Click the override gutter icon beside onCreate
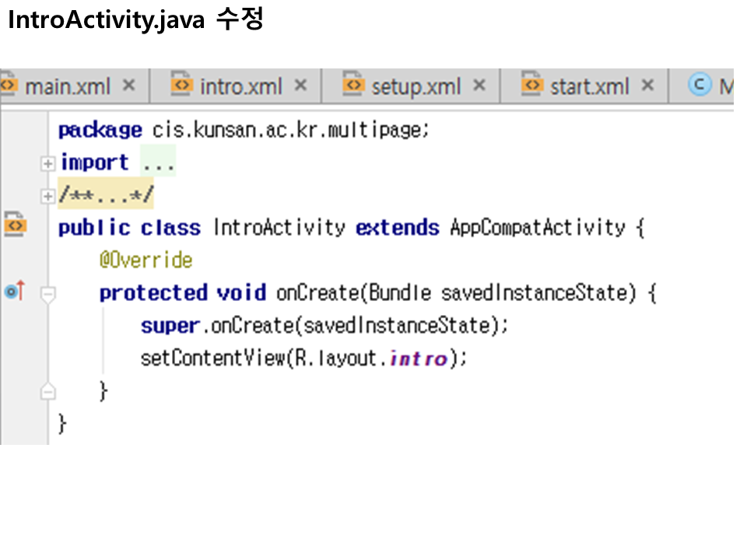 click(x=15, y=292)
